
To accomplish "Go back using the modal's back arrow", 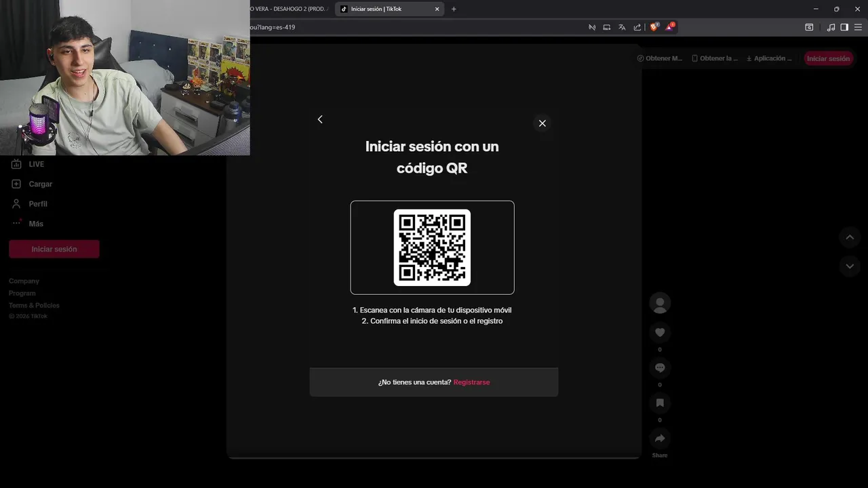I will coord(320,119).
